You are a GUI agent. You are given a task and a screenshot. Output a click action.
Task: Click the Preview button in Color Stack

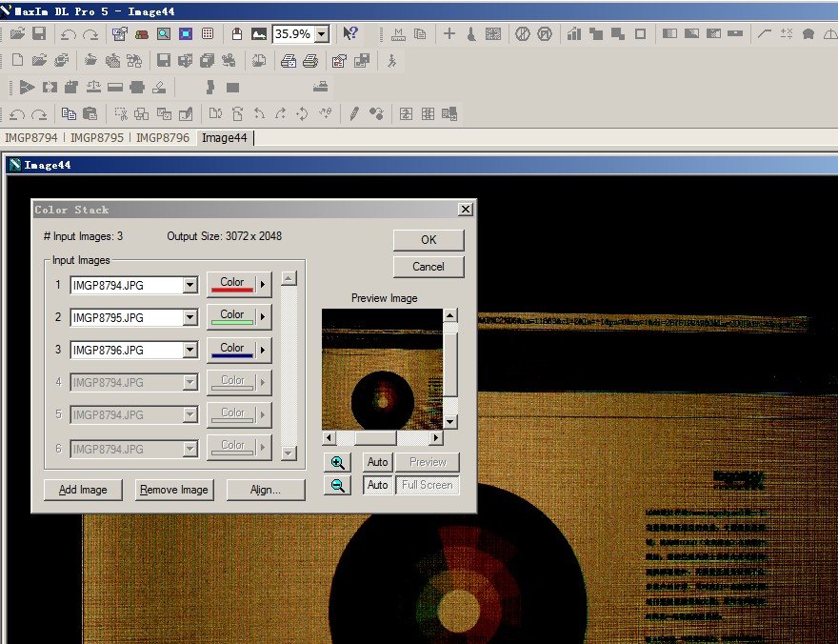coord(428,462)
